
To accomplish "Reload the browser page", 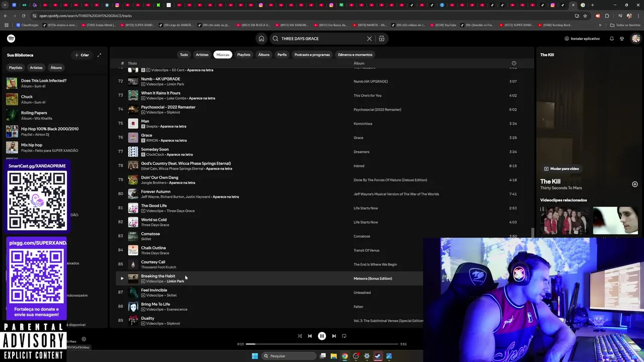I will (x=23, y=16).
